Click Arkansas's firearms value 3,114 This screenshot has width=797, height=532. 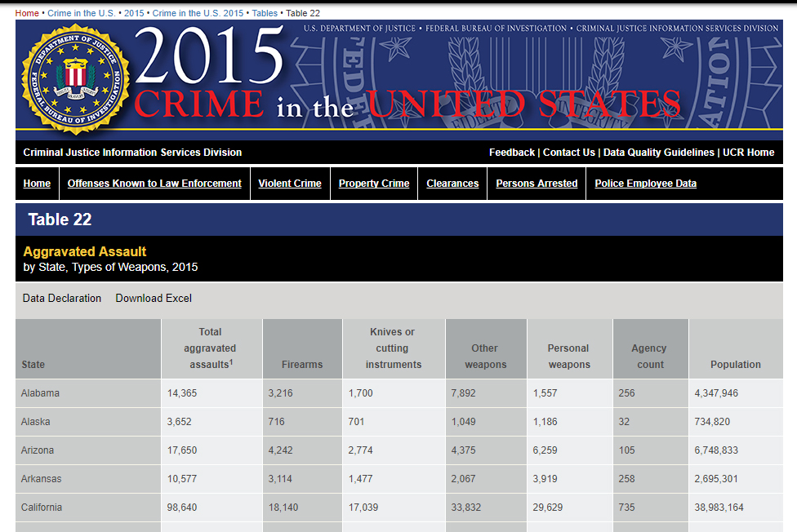[x=280, y=479]
